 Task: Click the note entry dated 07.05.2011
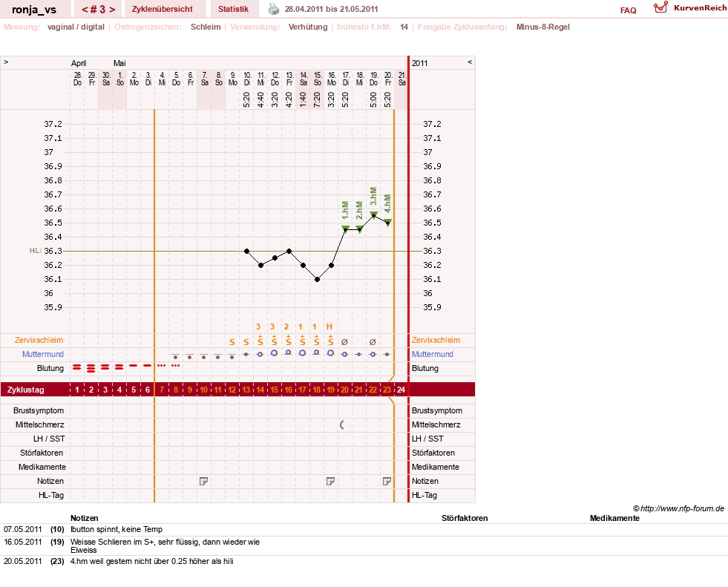(x=23, y=529)
